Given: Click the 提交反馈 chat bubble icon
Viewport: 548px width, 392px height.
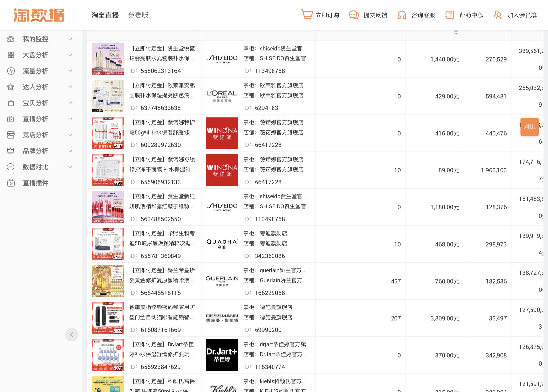Looking at the screenshot, I should point(354,15).
